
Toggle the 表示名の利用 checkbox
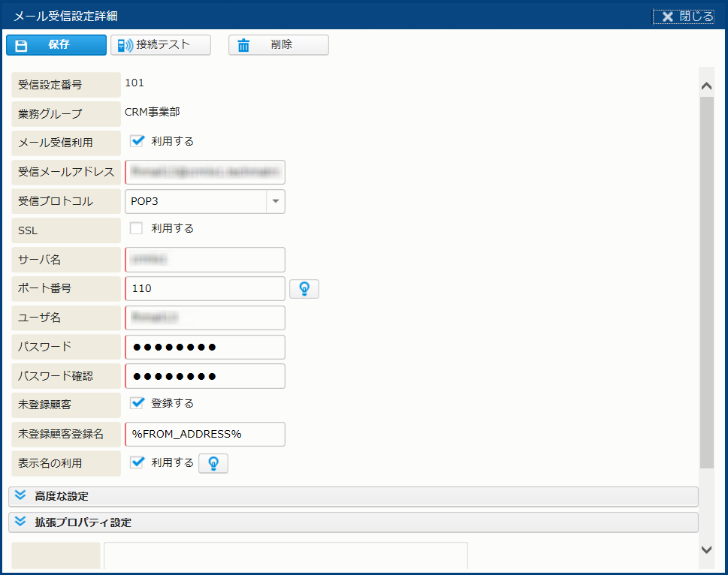pyautogui.click(x=137, y=463)
